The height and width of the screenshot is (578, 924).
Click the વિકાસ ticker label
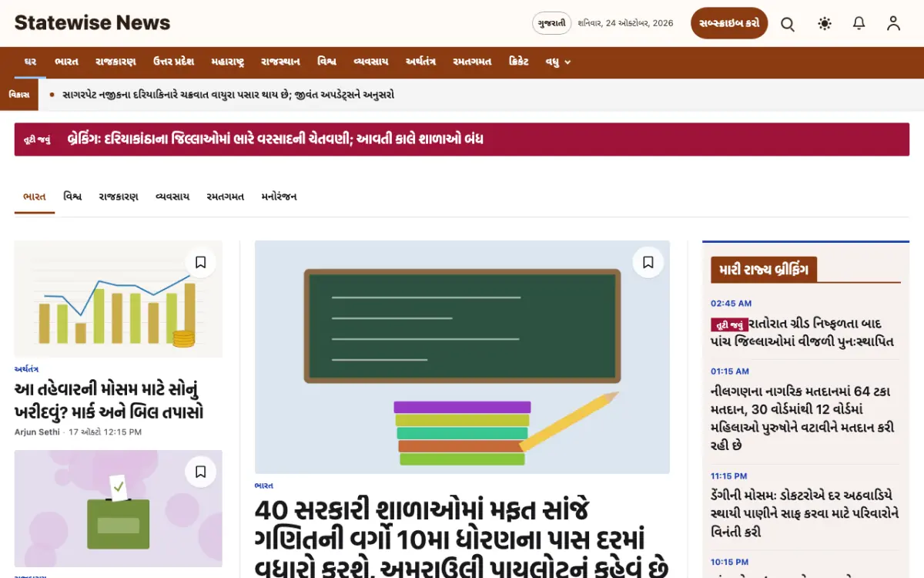pos(19,95)
